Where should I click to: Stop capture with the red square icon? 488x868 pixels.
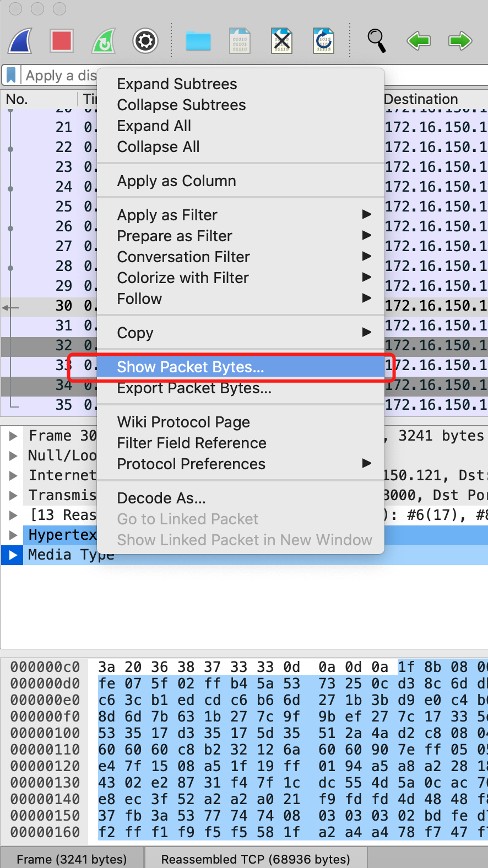point(62,41)
